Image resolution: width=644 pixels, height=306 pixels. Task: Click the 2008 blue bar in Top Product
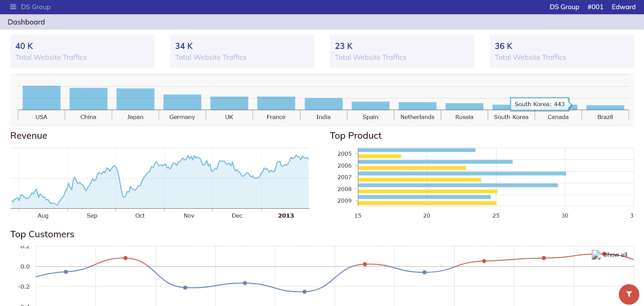(458, 185)
